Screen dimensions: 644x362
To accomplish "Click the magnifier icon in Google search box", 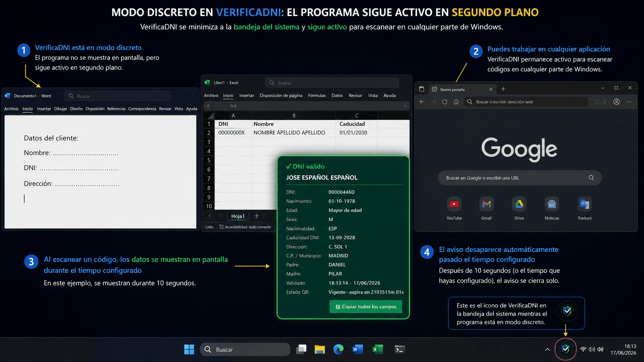I will (591, 178).
